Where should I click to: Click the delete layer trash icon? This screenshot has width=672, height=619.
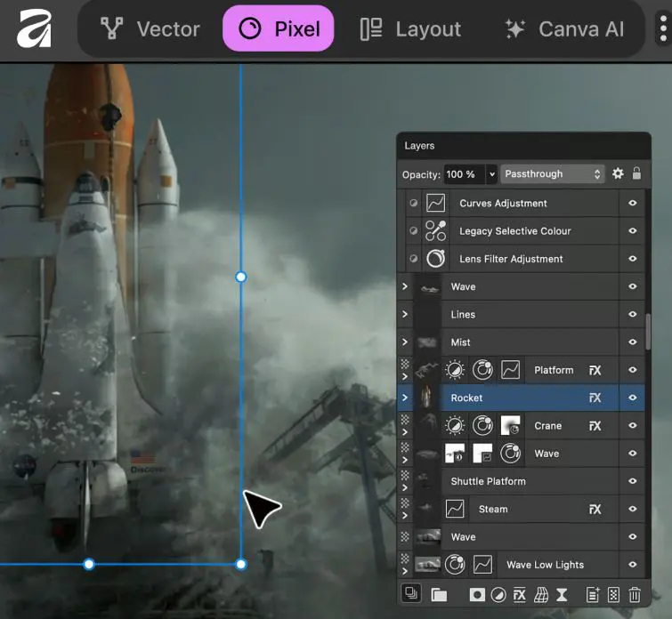click(635, 594)
